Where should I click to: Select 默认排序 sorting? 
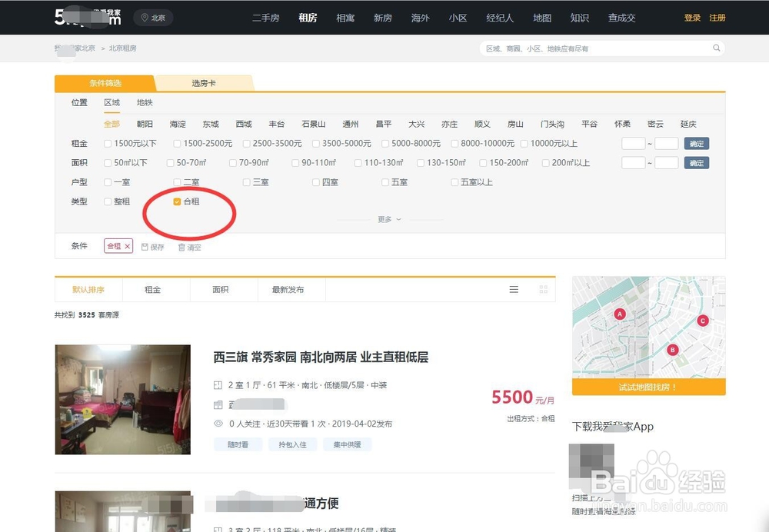[x=88, y=289]
